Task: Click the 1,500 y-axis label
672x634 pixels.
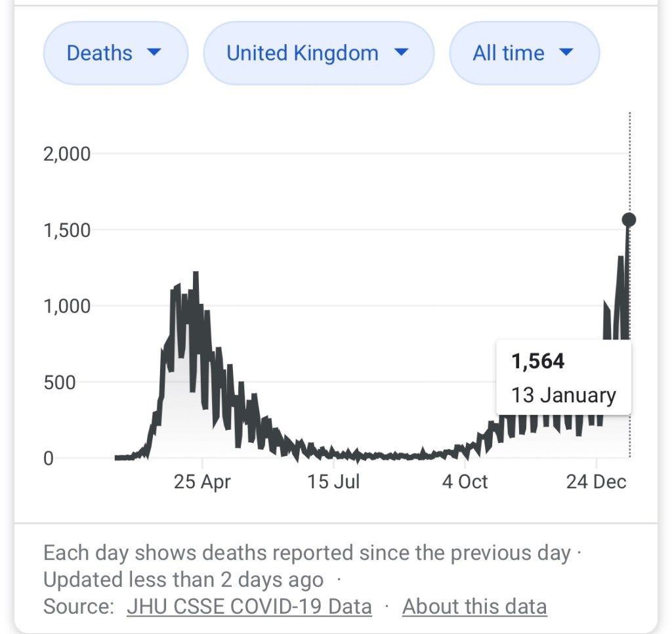Action: pos(66,230)
